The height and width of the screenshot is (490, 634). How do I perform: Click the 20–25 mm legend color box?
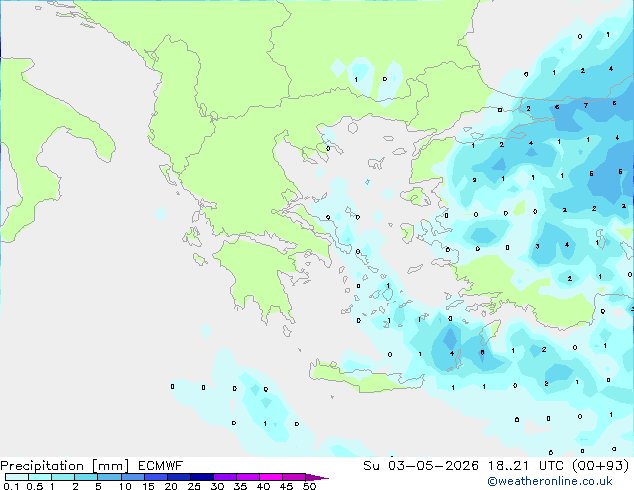tap(179, 477)
